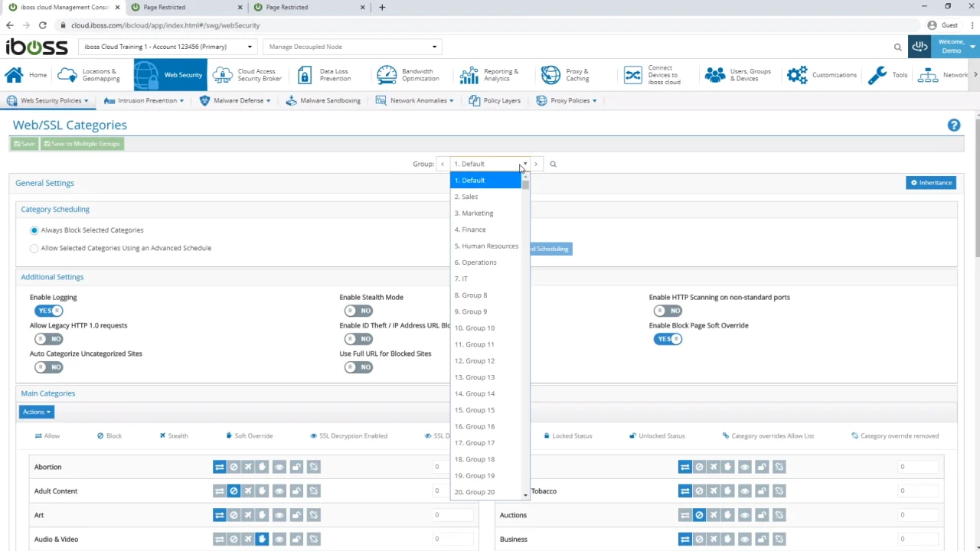Screen dimensions: 980x551
Task: Open Cloud Access Security Broker
Action: point(248,75)
